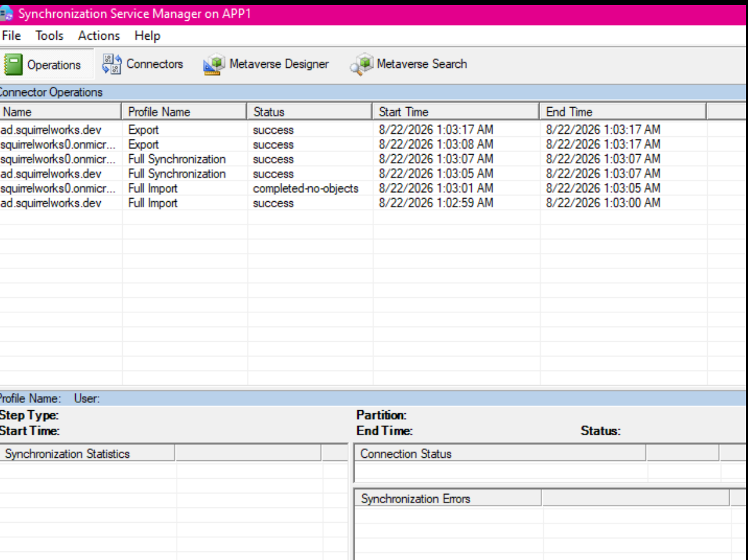Sort by the Profile Name column header

click(185, 112)
